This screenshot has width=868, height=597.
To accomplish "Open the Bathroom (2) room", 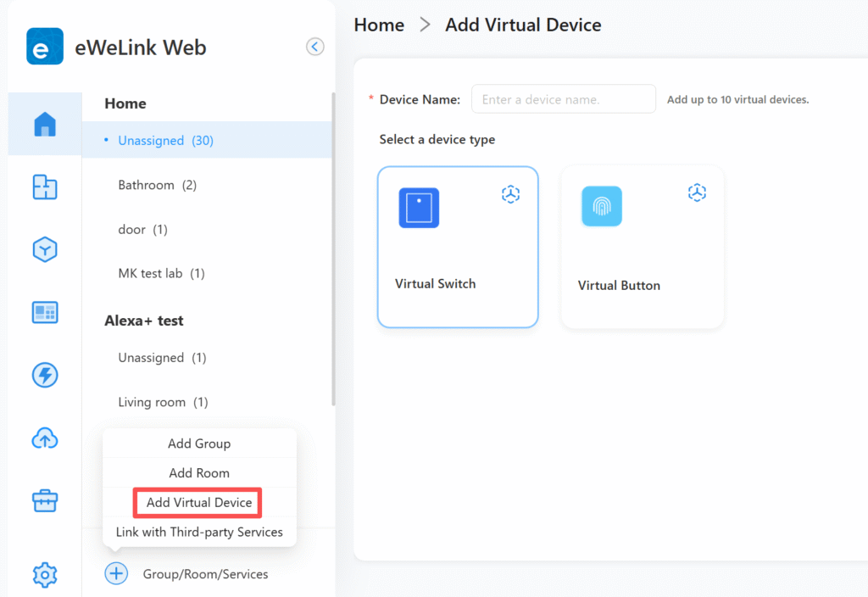I will [158, 185].
